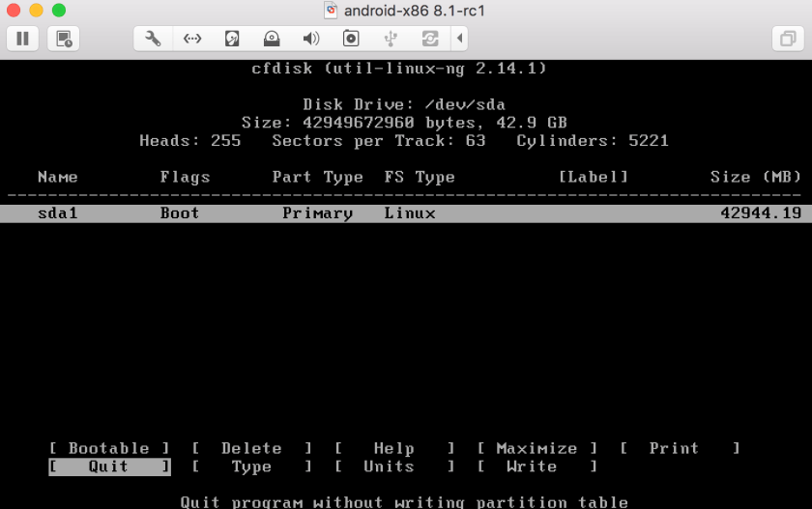
Task: Click the sda1 partition row name
Action: point(57,213)
